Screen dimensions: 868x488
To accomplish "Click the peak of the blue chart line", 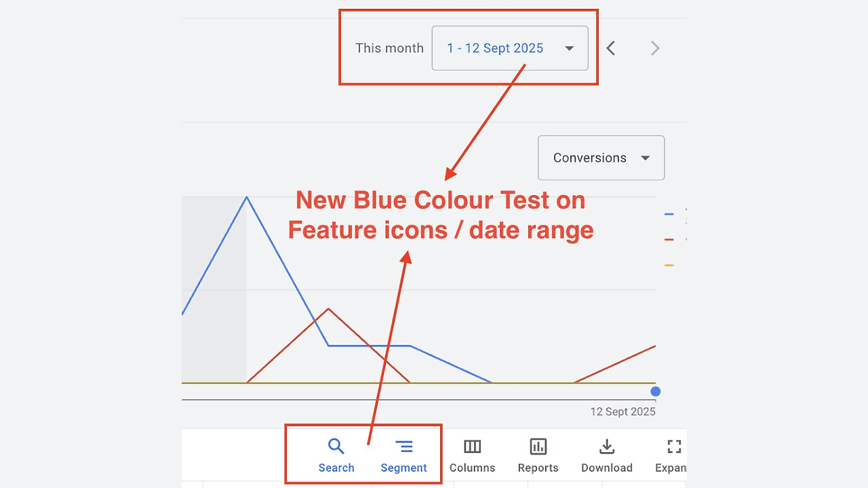I will [x=247, y=197].
